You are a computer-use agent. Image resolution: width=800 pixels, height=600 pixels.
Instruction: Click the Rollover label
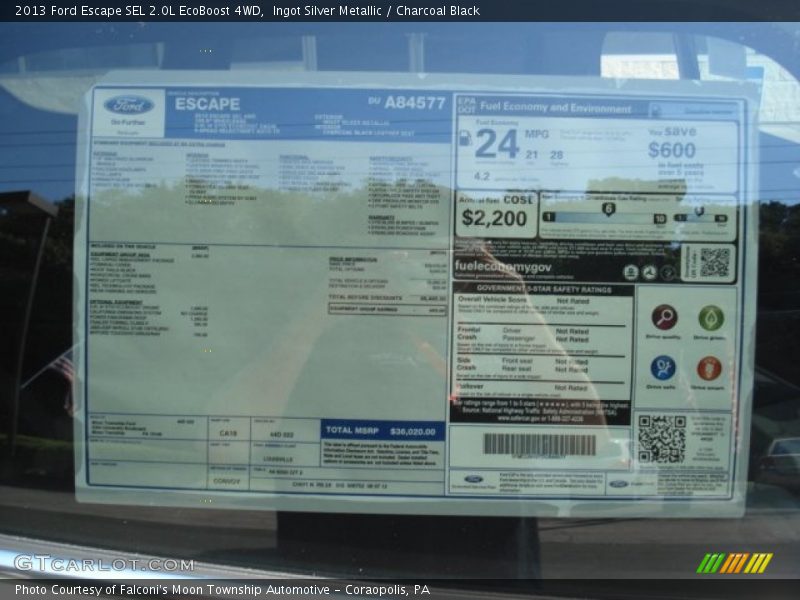pos(470,387)
